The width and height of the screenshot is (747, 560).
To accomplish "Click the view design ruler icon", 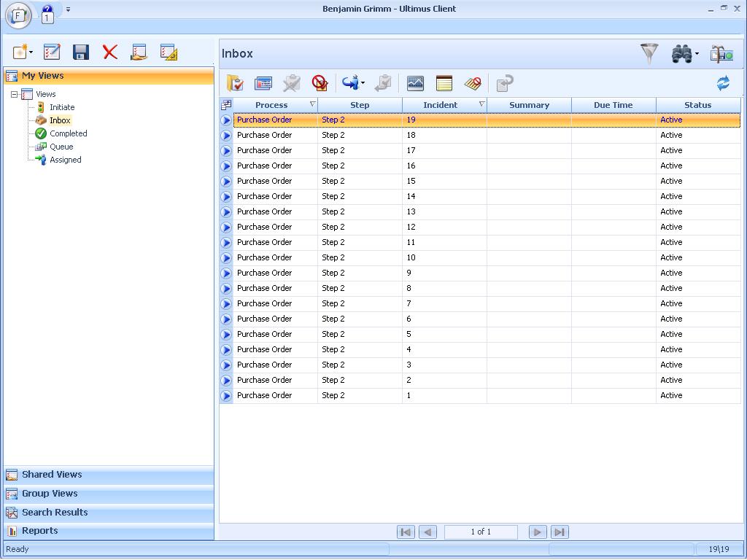I will point(169,52).
